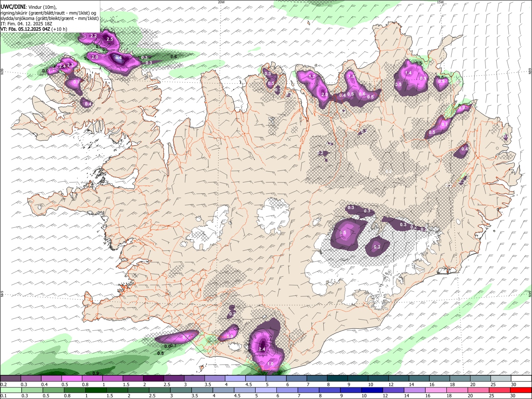This screenshot has height=399, width=532.
Task: Click the '20W' longitude label
Action: [x=221, y=2]
